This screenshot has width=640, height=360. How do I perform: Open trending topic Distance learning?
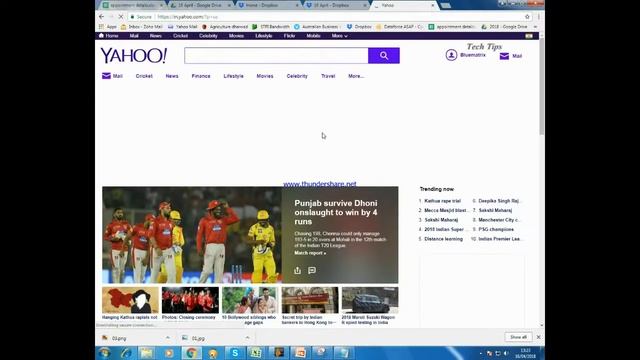click(x=443, y=239)
